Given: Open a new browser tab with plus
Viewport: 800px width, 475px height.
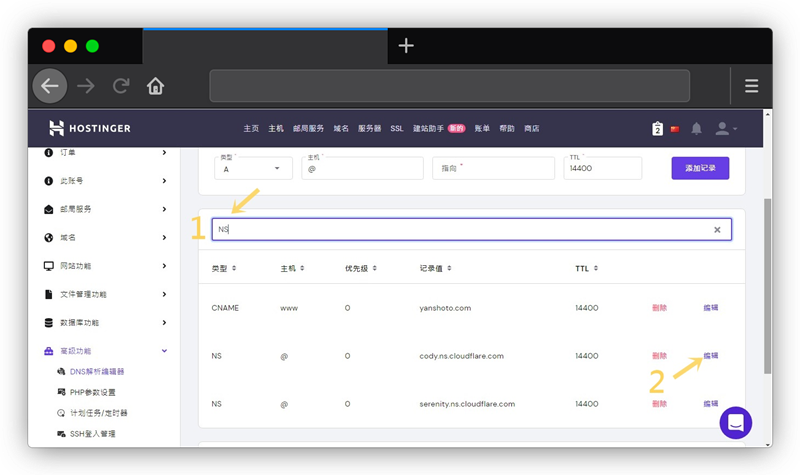Looking at the screenshot, I should click(x=406, y=46).
